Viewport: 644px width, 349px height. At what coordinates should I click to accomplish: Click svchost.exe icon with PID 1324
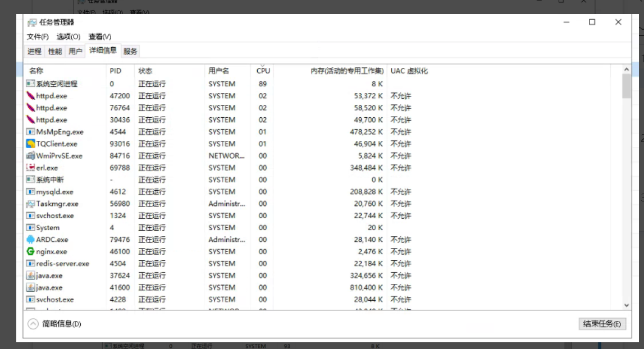[30, 215]
